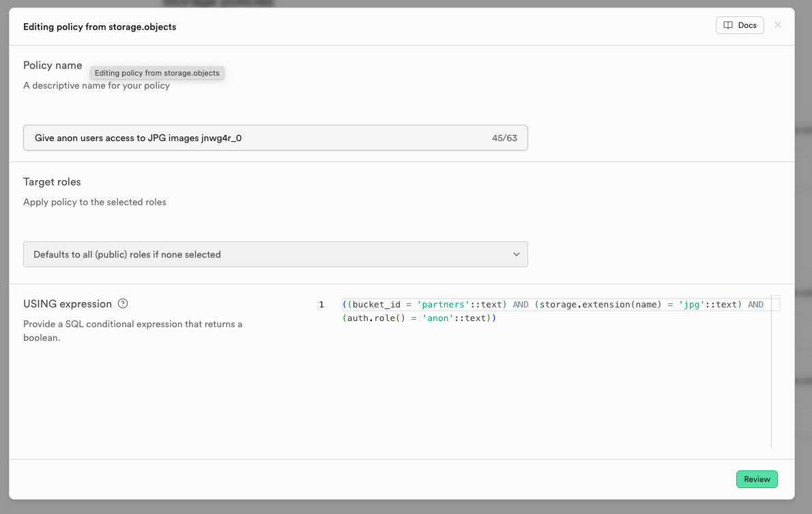This screenshot has height=514, width=812.
Task: Click line number 1 in editor gutter
Action: point(321,305)
